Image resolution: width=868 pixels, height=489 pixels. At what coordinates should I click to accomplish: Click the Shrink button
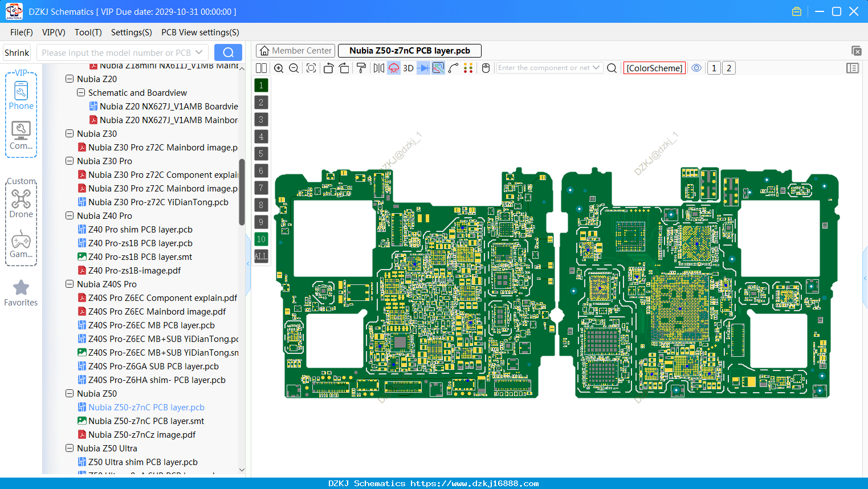click(x=17, y=52)
